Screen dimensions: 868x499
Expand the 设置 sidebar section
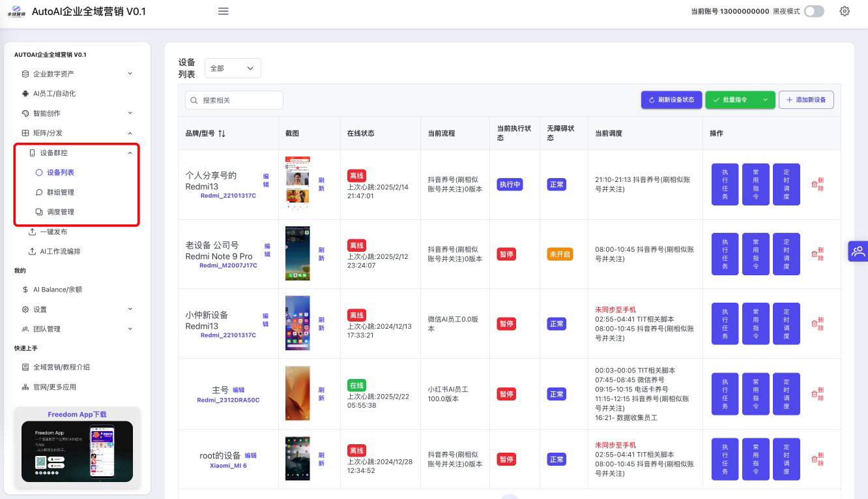[78, 309]
